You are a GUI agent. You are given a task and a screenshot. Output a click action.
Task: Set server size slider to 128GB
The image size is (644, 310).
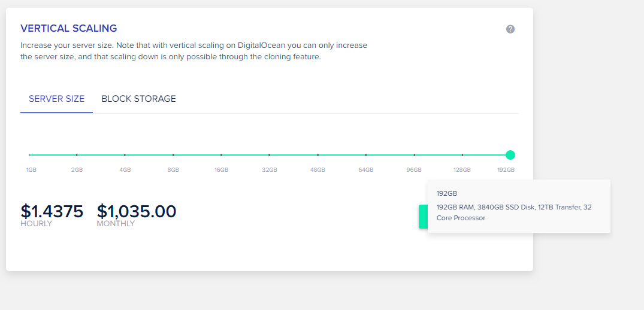point(462,155)
